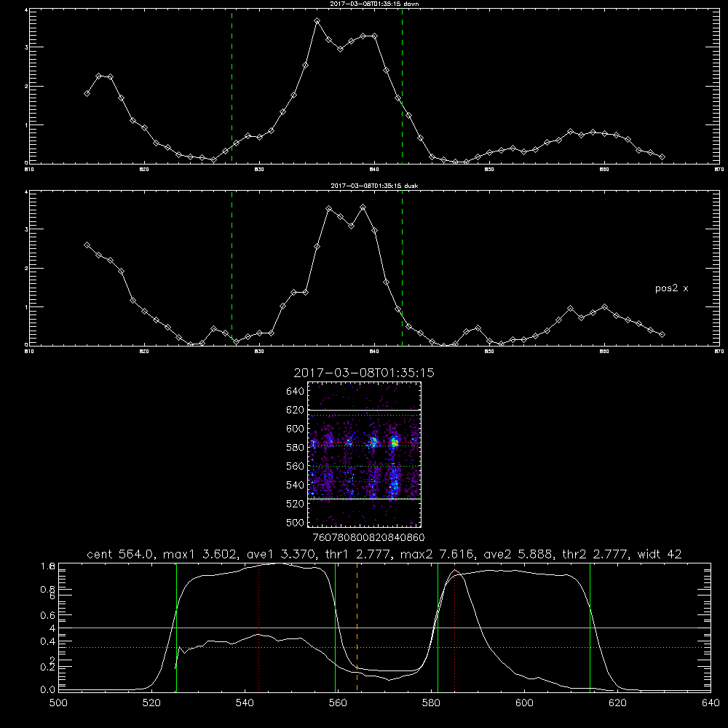This screenshot has width=728, height=728.
Task: Click the horizontal solid white line in bottom plot
Action: (x=384, y=628)
